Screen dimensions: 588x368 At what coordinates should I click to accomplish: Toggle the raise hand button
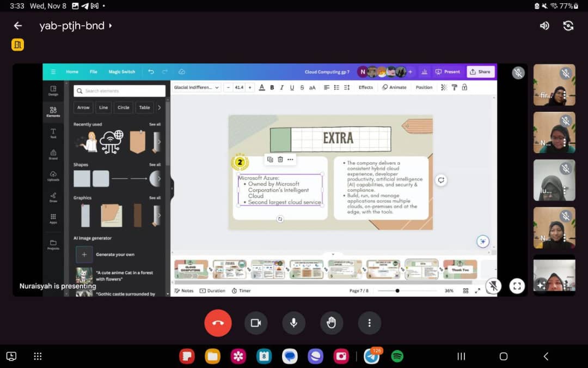332,323
